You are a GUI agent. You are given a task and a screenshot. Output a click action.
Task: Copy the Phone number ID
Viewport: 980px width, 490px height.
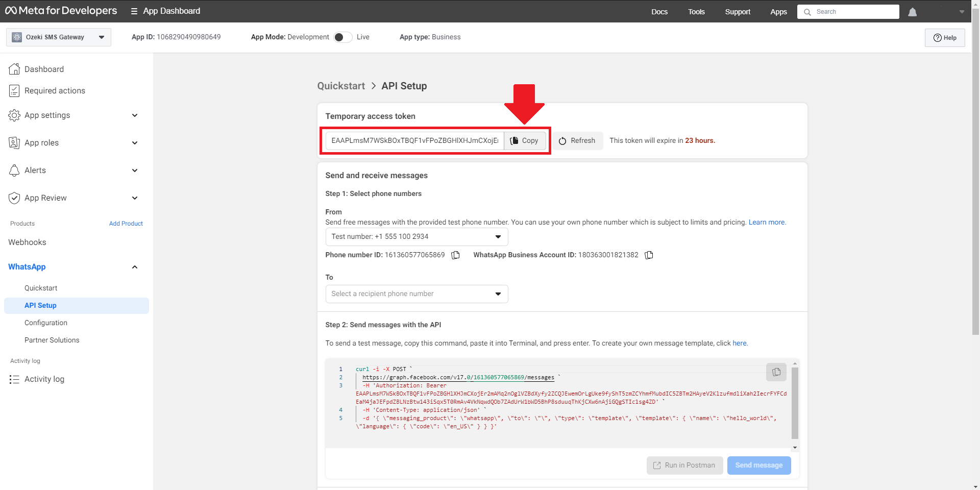point(456,255)
